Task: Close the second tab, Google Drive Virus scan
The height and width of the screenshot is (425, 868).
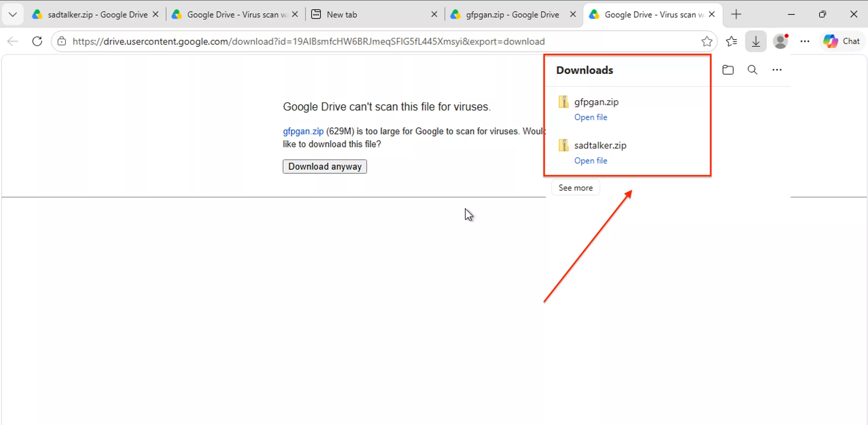Action: [295, 14]
